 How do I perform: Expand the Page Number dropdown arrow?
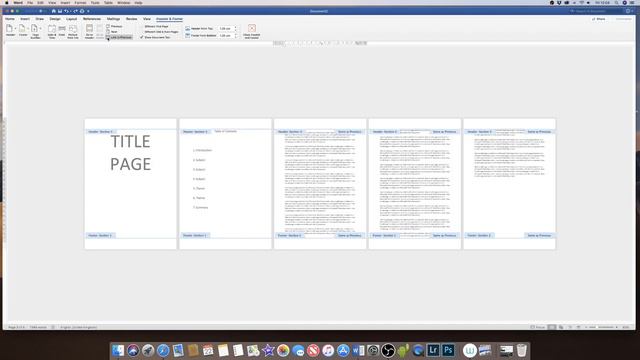(40, 29)
